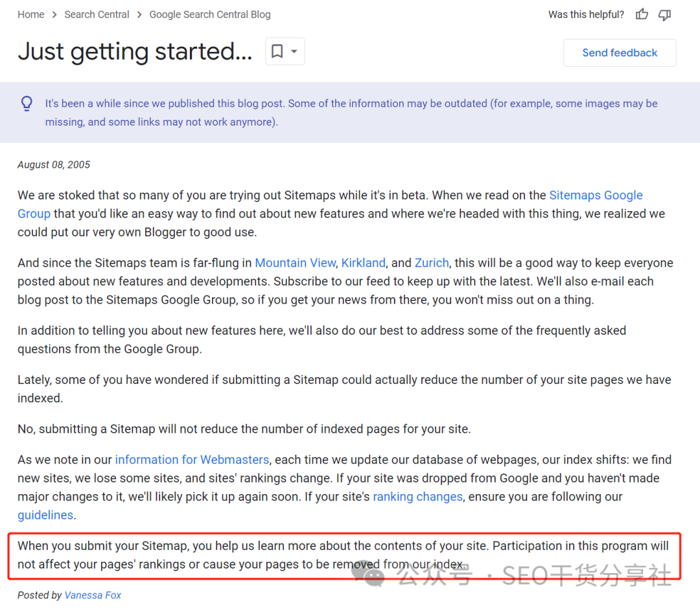Click the date 'August 08, 2005'
700x612 pixels.
54,164
